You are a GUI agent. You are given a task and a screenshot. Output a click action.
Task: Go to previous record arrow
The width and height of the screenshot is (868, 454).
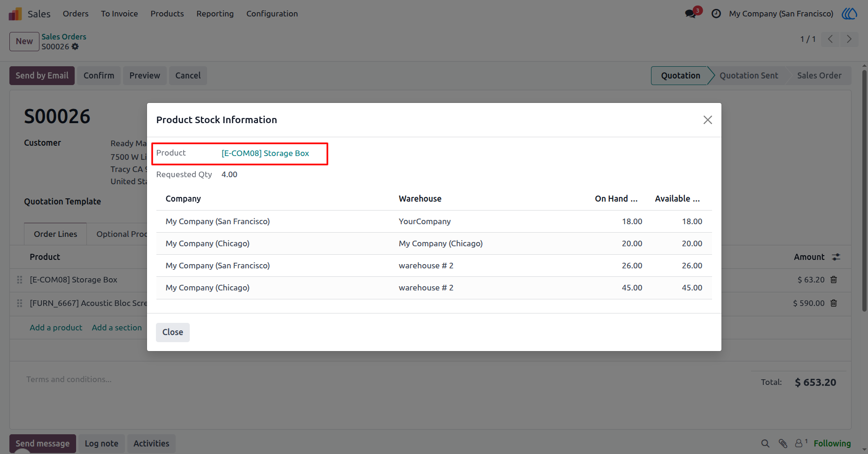(830, 39)
